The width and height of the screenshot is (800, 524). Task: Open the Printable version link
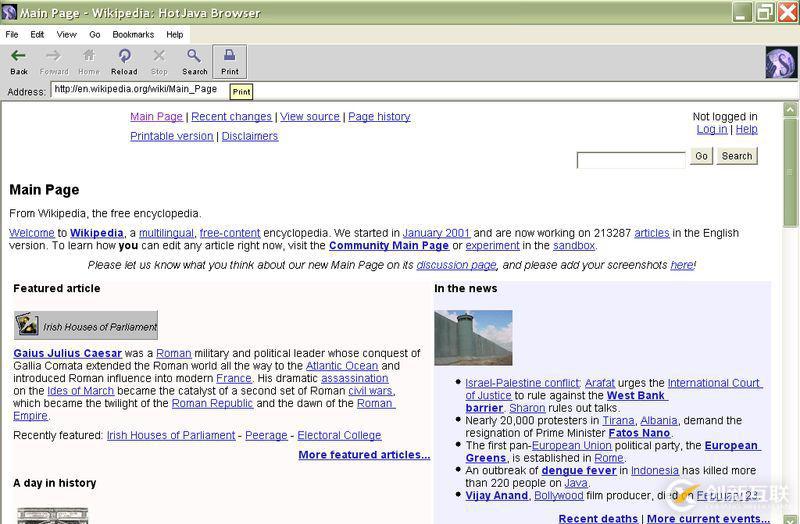pyautogui.click(x=171, y=136)
